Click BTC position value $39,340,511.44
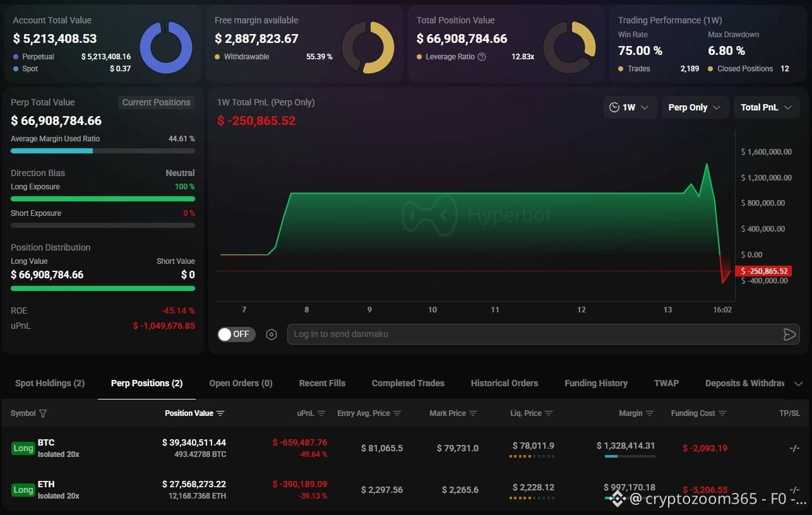 pyautogui.click(x=194, y=442)
